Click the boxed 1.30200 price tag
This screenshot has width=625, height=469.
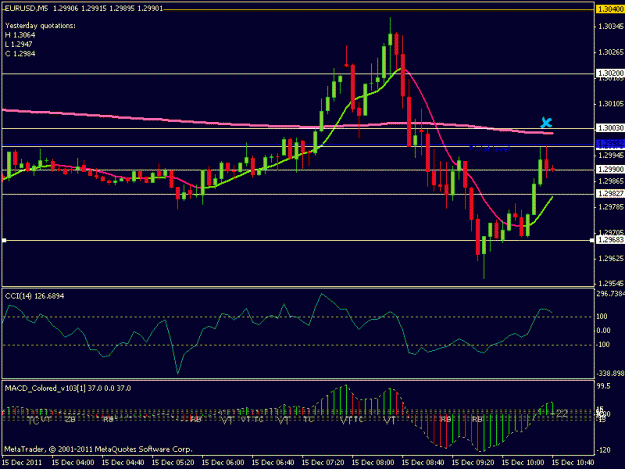coord(610,73)
